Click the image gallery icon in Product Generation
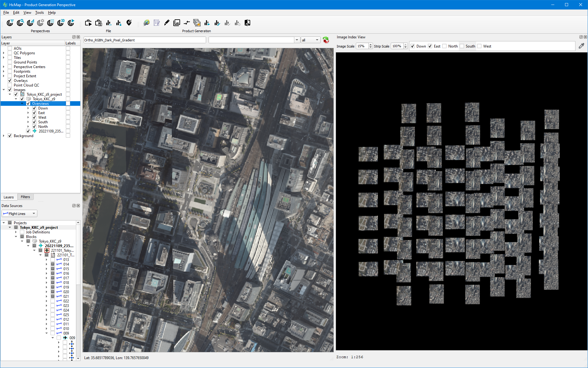The image size is (588, 368). [x=177, y=23]
